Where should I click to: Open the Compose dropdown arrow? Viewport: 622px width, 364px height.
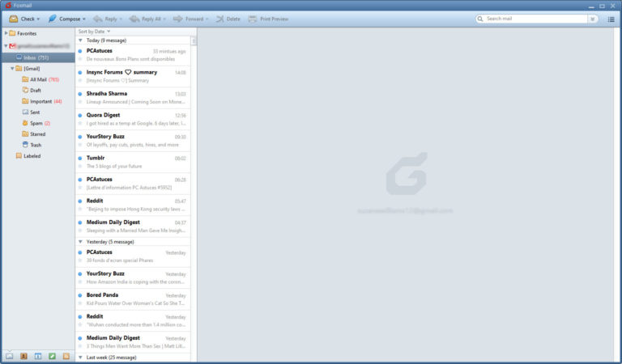click(x=84, y=19)
